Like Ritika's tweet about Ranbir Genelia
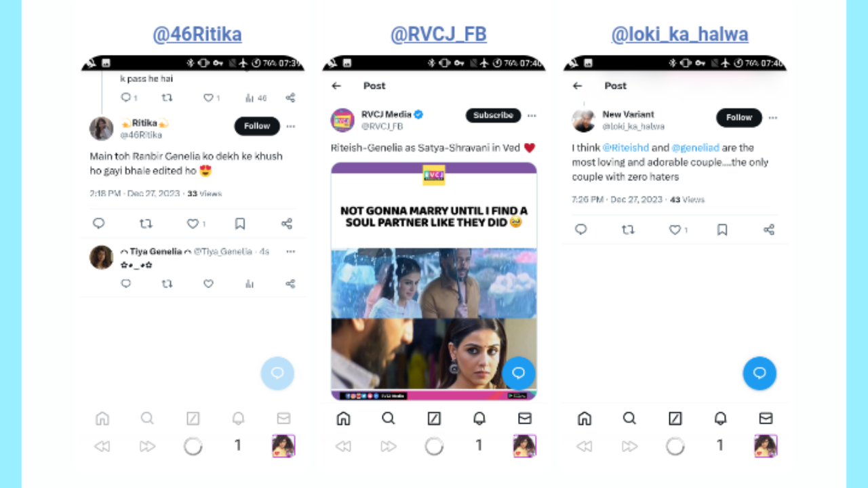 193,224
